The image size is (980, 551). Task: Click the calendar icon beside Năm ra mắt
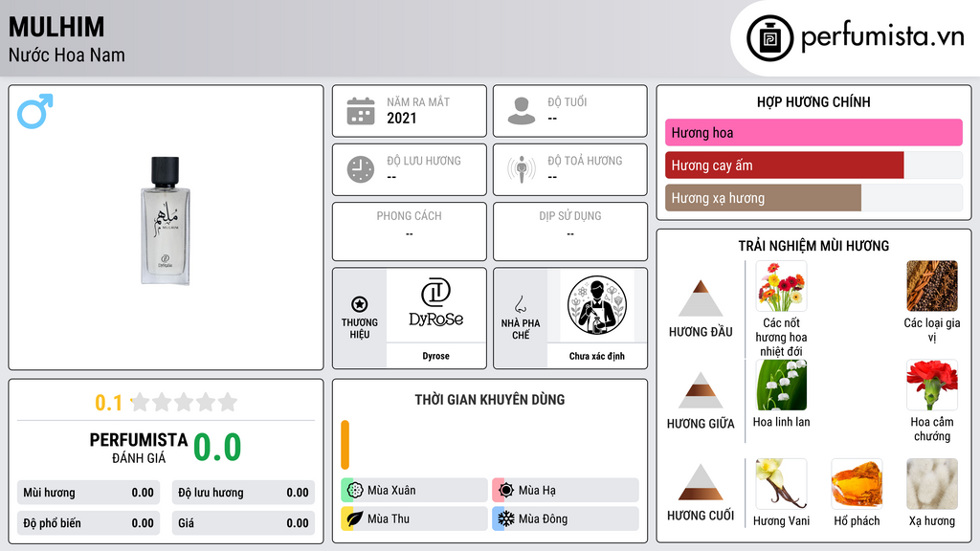tap(361, 111)
